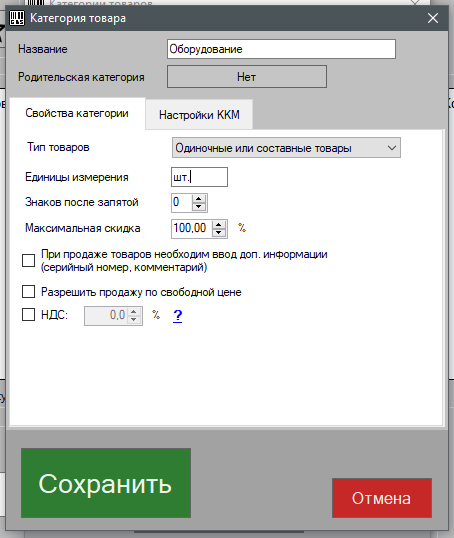Image resolution: width=454 pixels, height=538 pixels.
Task: Close the Категория товара dialog
Action: coord(433,18)
